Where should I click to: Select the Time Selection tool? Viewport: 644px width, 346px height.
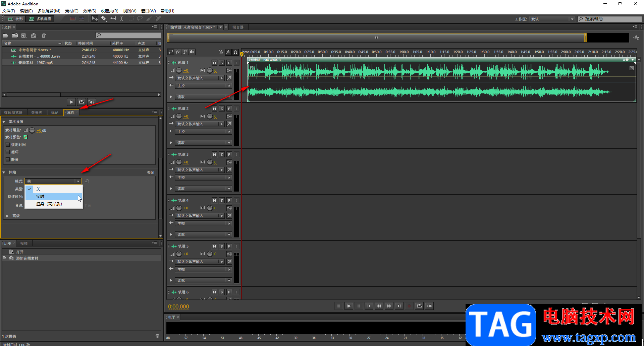121,19
